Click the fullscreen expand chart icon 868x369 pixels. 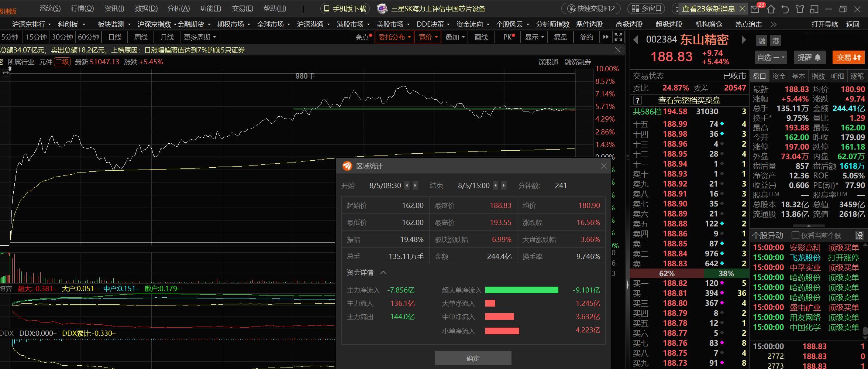(x=618, y=37)
